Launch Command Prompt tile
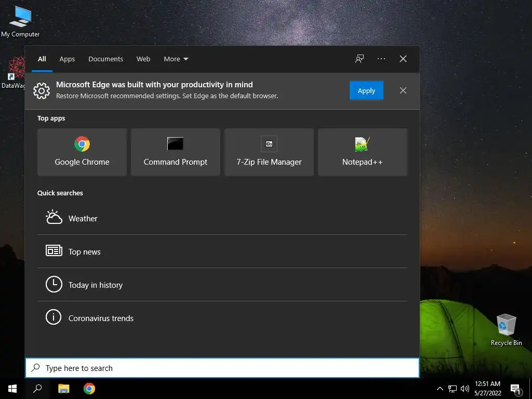This screenshot has width=532, height=399. click(176, 152)
